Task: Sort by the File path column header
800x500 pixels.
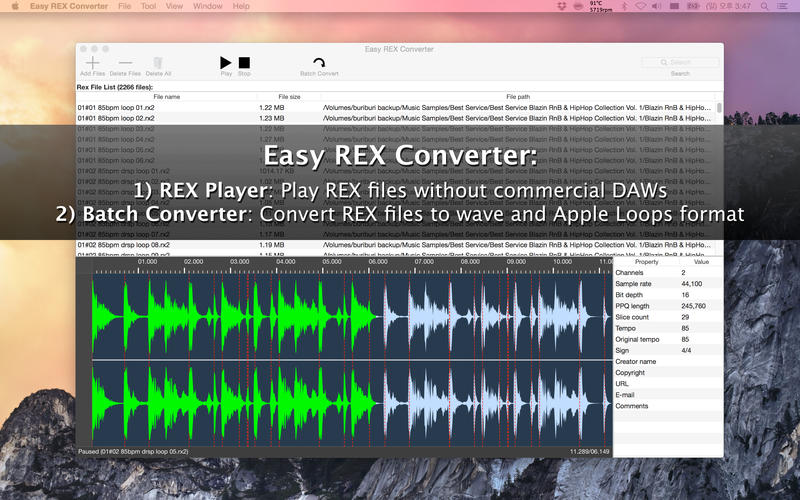Action: click(518, 96)
